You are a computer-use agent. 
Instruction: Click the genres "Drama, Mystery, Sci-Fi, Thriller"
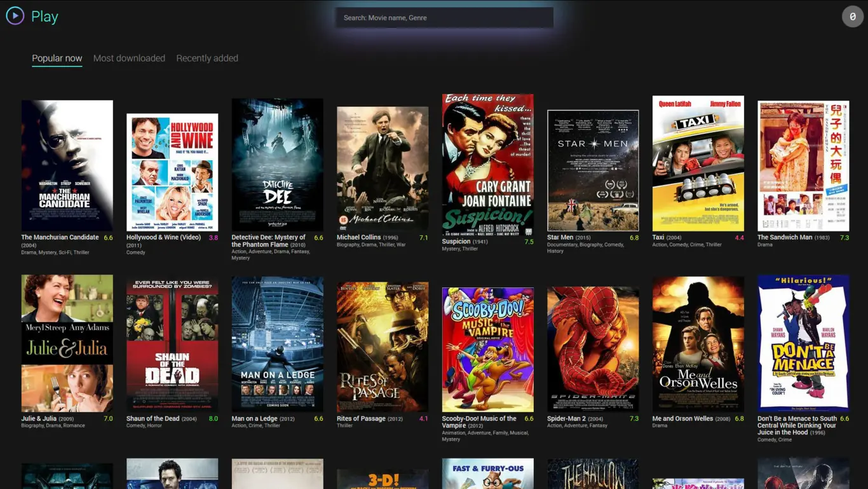[55, 252]
